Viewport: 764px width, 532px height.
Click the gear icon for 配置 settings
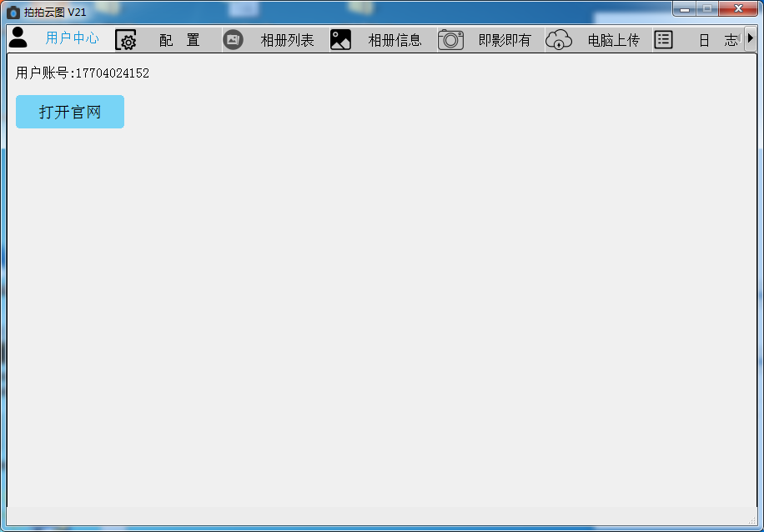click(127, 39)
